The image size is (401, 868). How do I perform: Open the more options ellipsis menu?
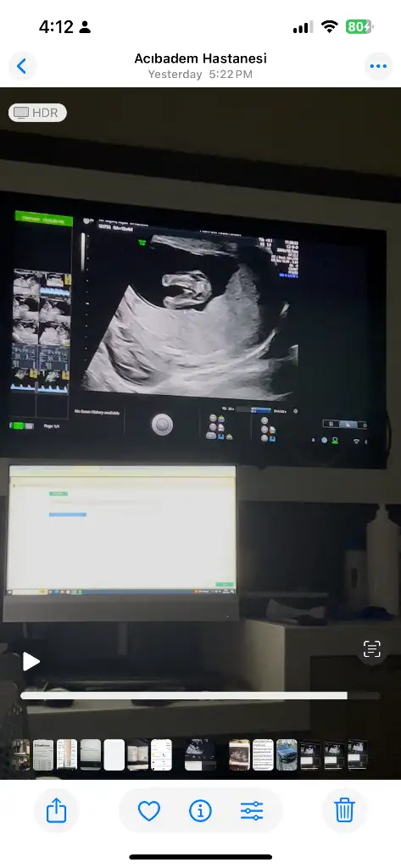378,66
